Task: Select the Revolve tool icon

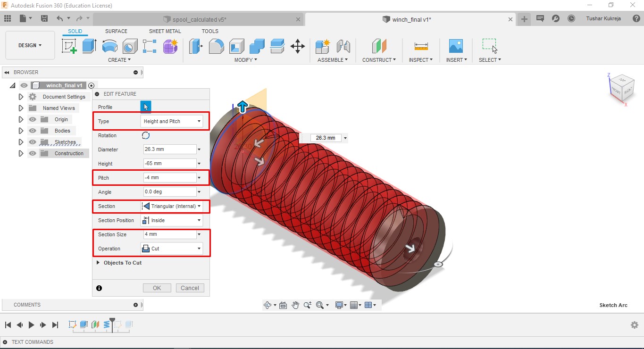Action: coord(110,46)
